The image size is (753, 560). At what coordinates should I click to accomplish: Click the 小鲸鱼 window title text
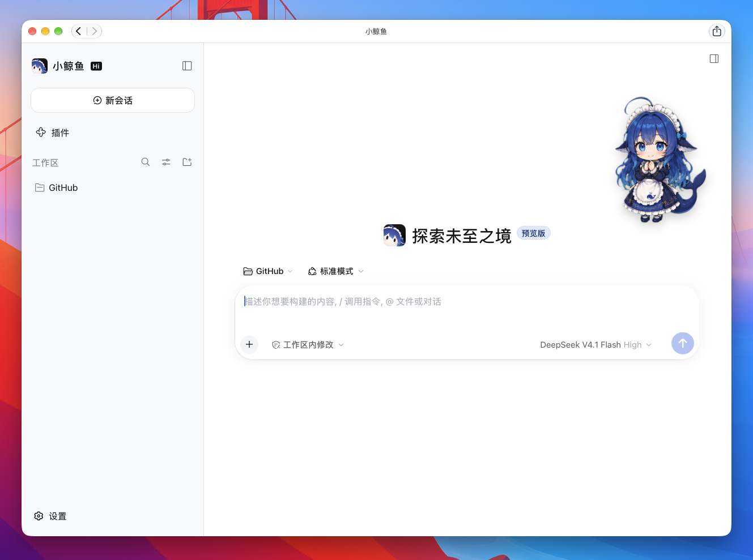pos(376,32)
